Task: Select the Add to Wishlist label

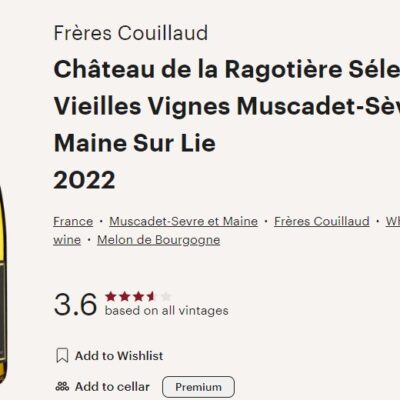Action: [x=119, y=356]
